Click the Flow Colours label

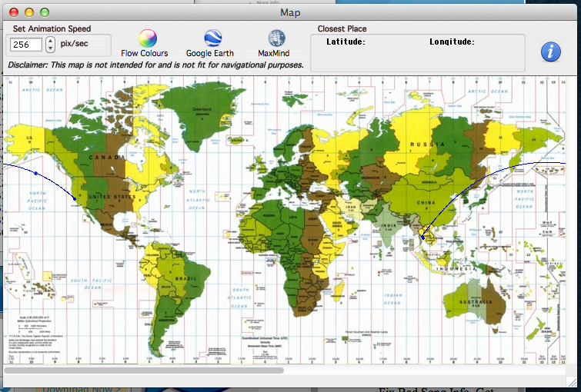click(145, 54)
